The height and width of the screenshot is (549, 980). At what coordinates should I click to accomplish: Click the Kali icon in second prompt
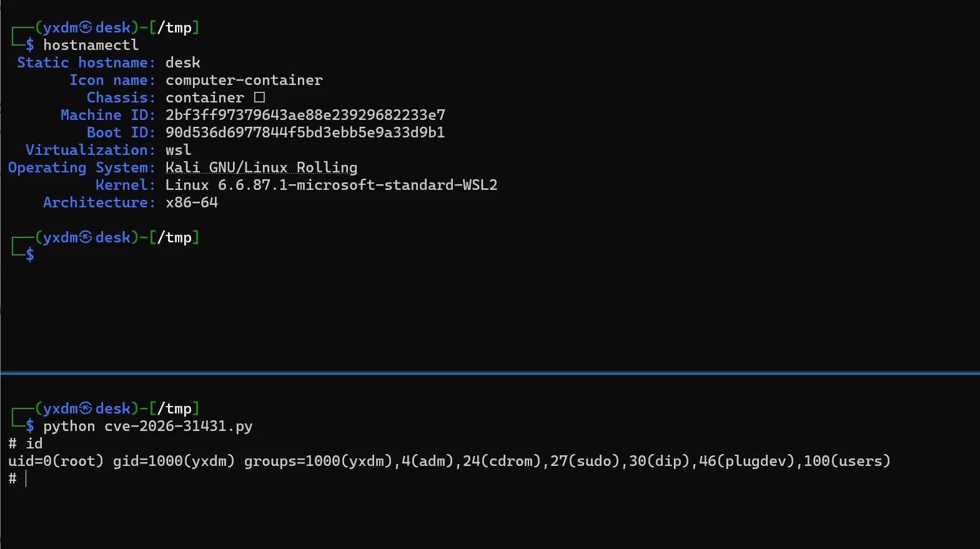tap(86, 237)
